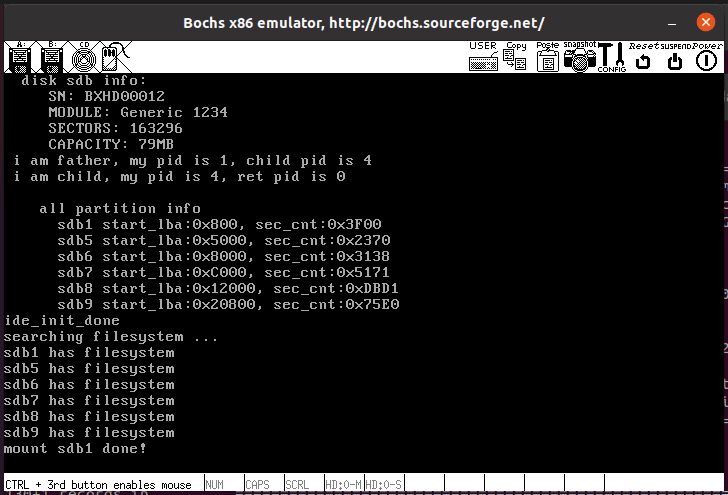Click the 'sdb9 has filesystem' line
Screen dimensions: 728x495
(89, 433)
